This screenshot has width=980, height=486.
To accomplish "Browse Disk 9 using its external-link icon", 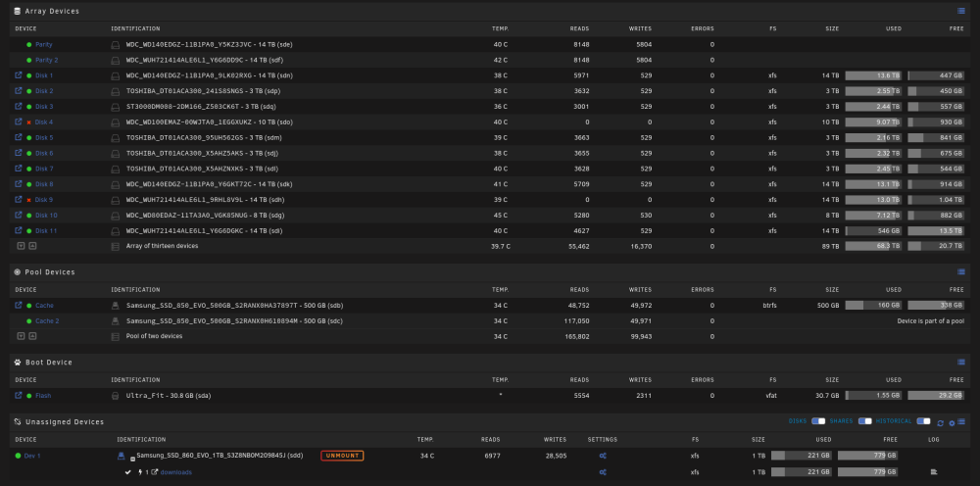I will click(x=18, y=199).
